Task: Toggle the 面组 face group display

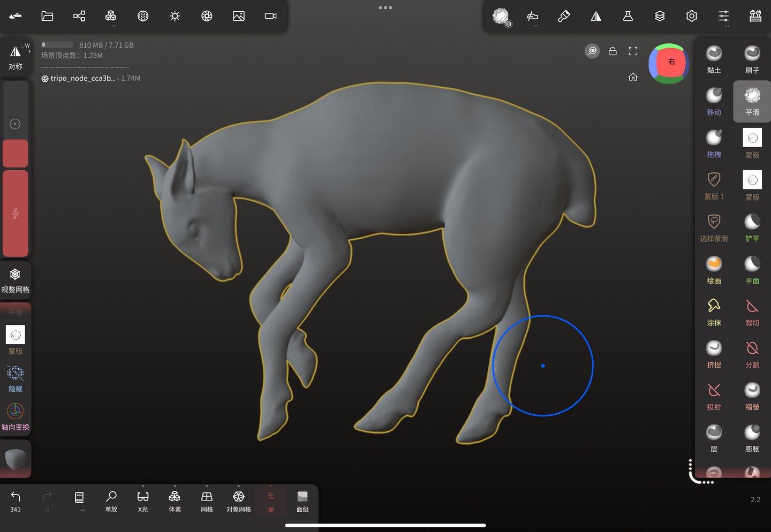Action: click(x=303, y=501)
